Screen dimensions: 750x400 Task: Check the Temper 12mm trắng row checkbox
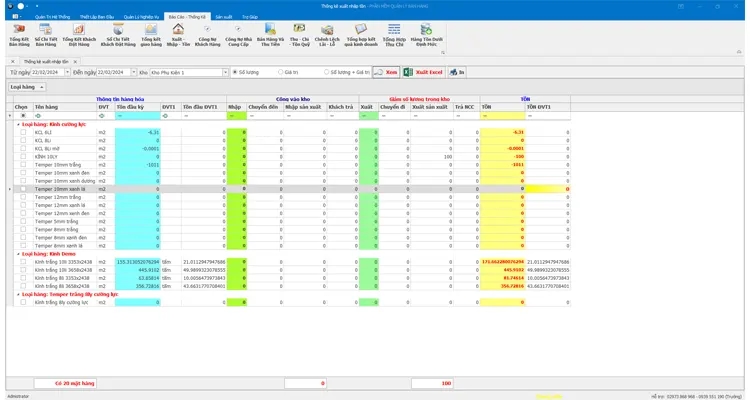click(23, 196)
